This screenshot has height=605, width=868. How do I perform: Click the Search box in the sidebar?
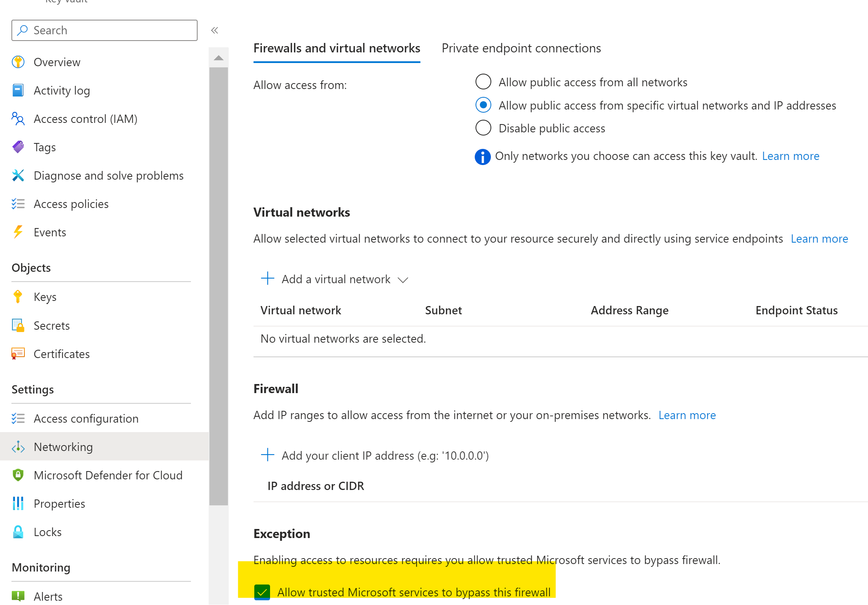pos(104,30)
